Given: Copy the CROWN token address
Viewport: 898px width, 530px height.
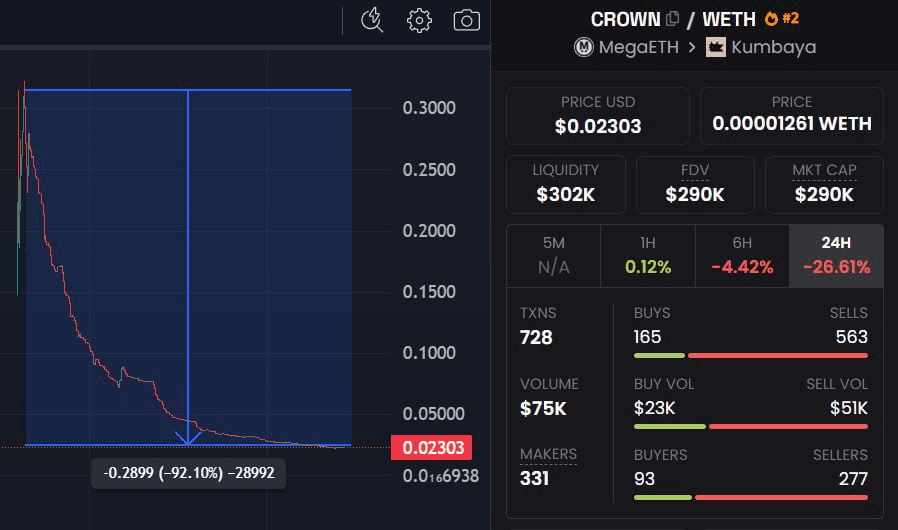Looking at the screenshot, I should pyautogui.click(x=673, y=19).
